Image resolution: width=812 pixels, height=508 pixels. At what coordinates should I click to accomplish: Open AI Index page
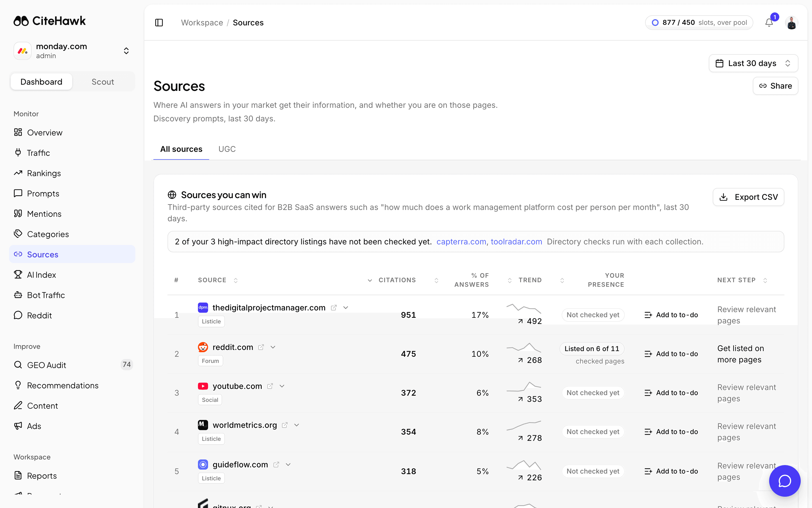click(72, 275)
